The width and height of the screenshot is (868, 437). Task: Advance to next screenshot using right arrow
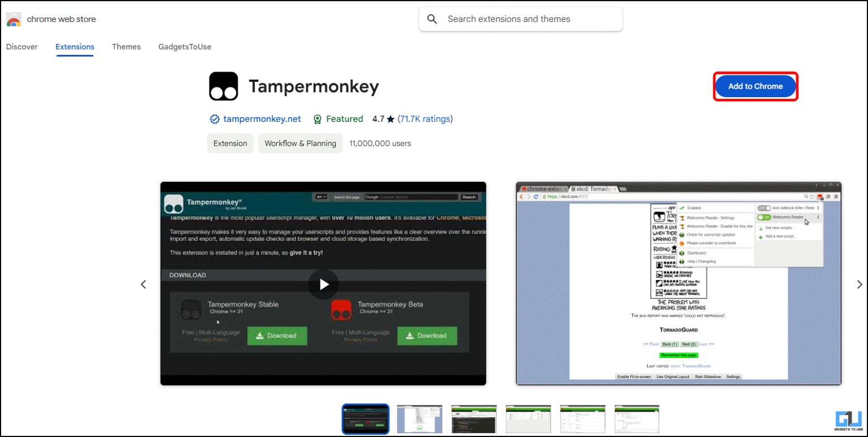pos(859,285)
